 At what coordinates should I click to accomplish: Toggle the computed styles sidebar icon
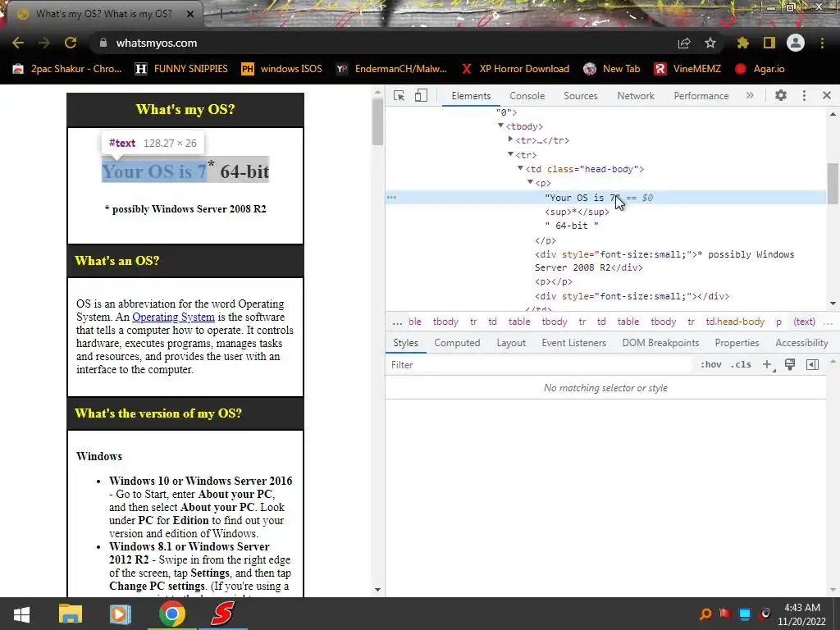[x=812, y=365]
